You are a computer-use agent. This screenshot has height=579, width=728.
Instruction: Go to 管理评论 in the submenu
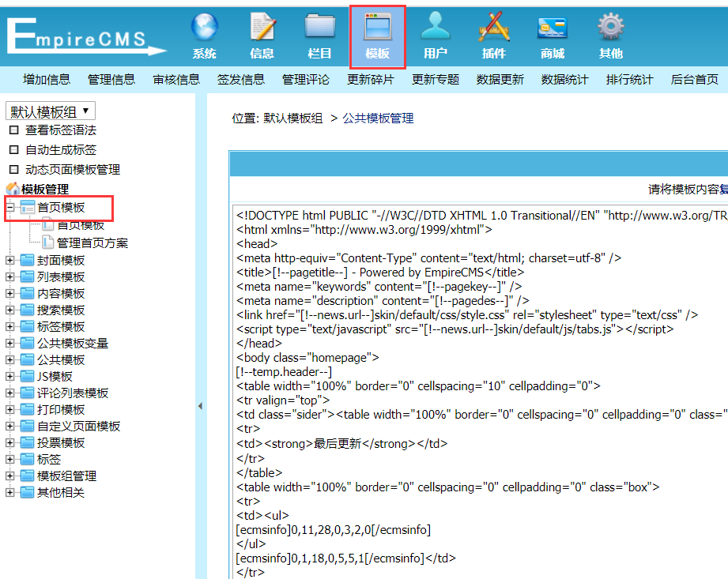(x=306, y=79)
